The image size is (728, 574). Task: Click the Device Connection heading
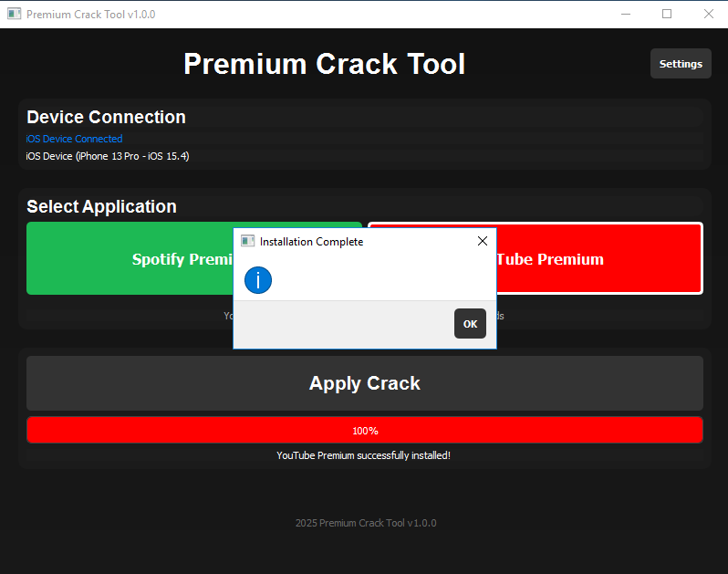tap(107, 117)
